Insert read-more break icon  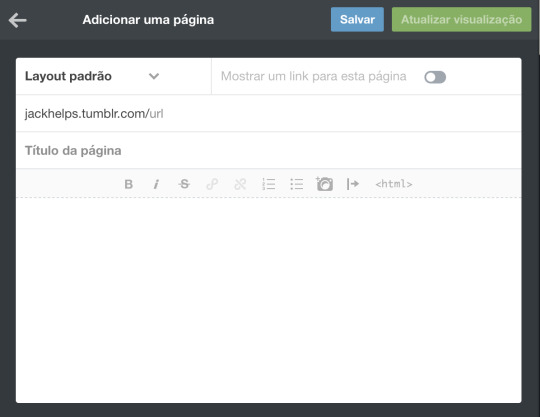(x=353, y=184)
